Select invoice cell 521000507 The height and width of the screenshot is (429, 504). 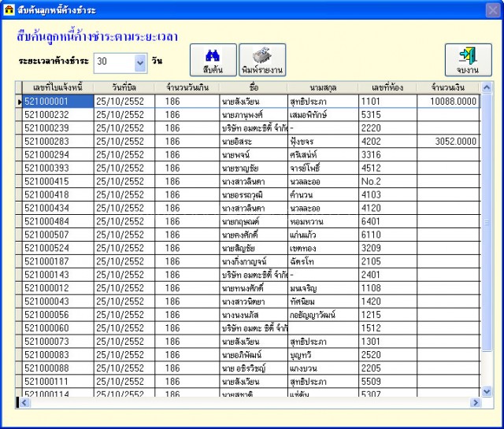point(58,235)
